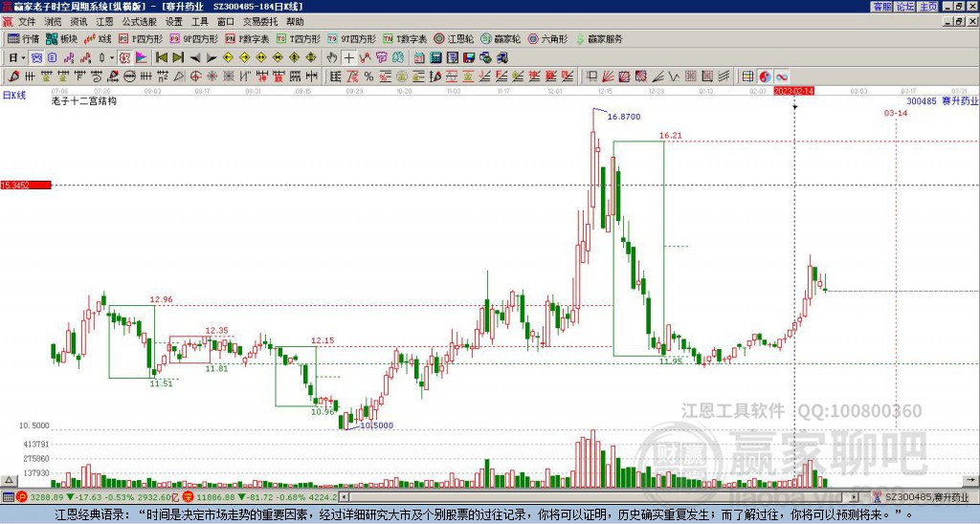Click the 深 Shenzhen index status icon
The width and height of the screenshot is (980, 524).
[x=188, y=497]
